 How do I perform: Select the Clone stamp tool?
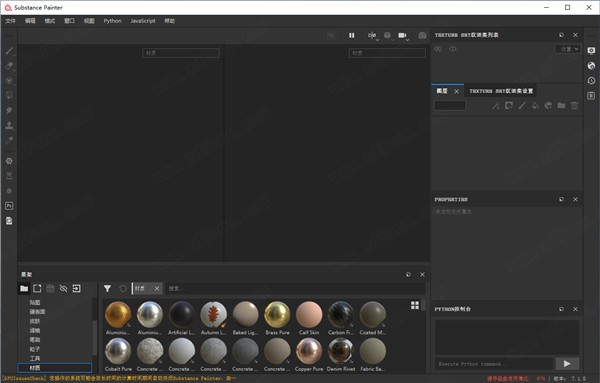(x=10, y=125)
